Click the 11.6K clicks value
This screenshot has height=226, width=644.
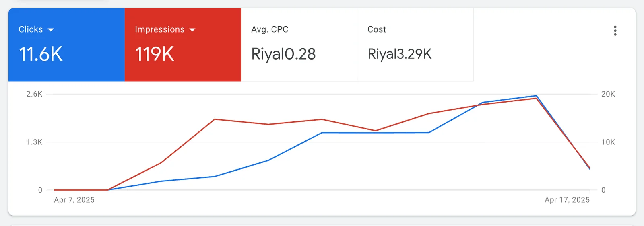(x=41, y=54)
